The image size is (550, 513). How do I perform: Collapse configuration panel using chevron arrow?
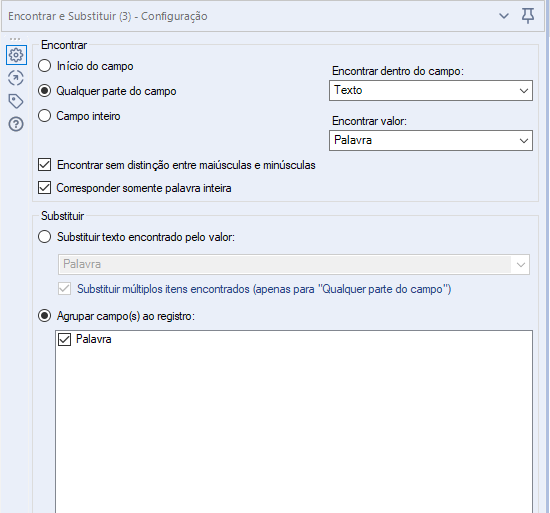tap(504, 16)
